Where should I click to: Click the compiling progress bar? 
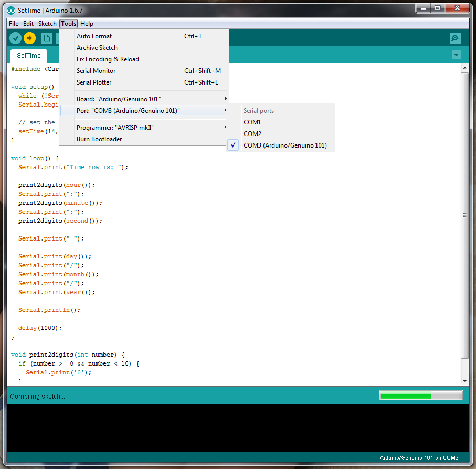coord(420,396)
